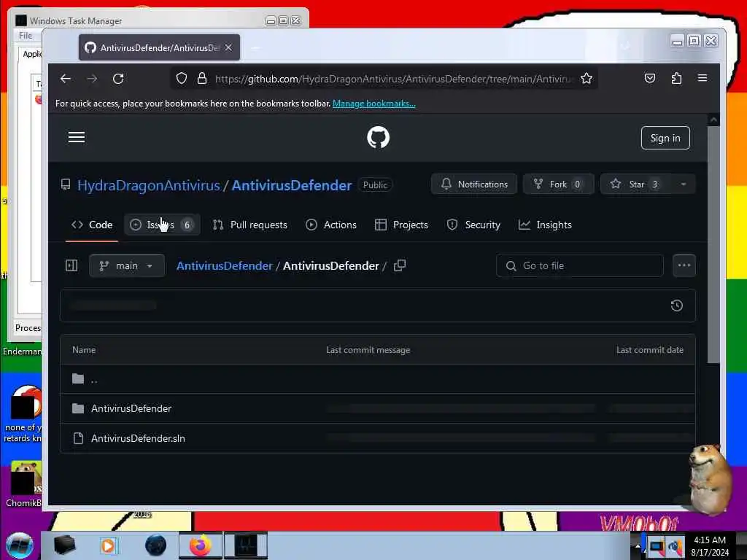747x560 pixels.
Task: Open AntivirusDefender repository name link
Action: click(292, 185)
